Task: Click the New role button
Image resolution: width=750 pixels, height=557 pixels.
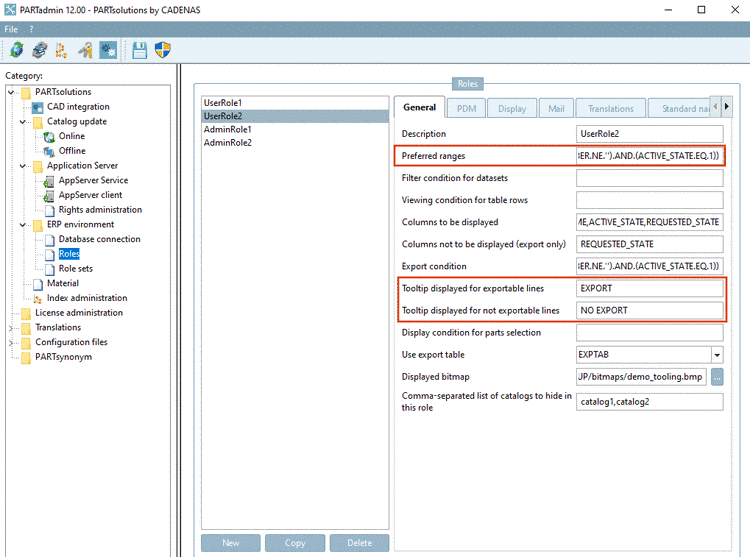Action: tap(231, 543)
